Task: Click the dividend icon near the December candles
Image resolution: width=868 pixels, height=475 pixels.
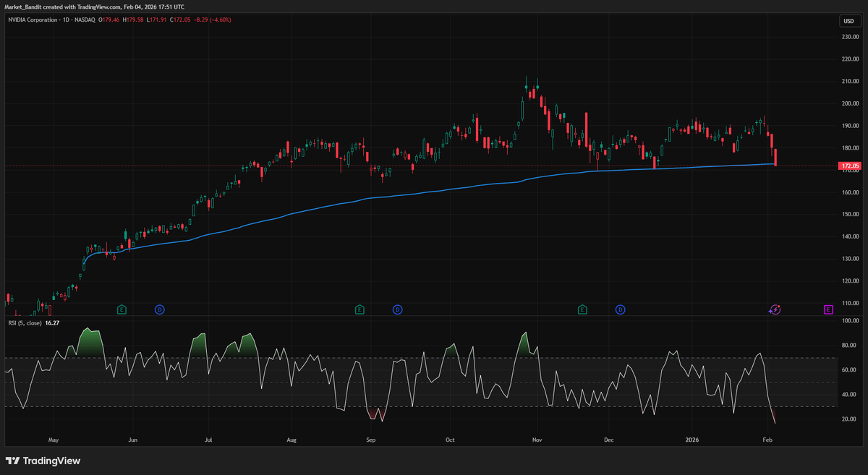Action: [x=620, y=309]
